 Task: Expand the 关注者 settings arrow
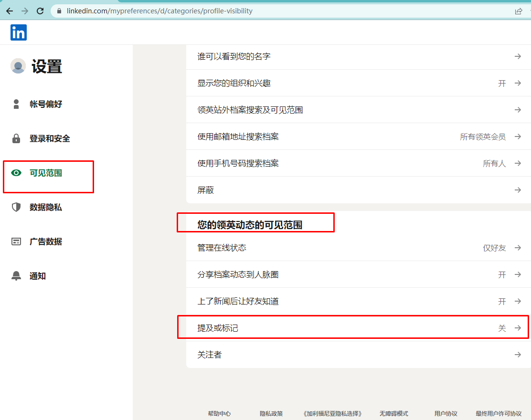pyautogui.click(x=518, y=355)
